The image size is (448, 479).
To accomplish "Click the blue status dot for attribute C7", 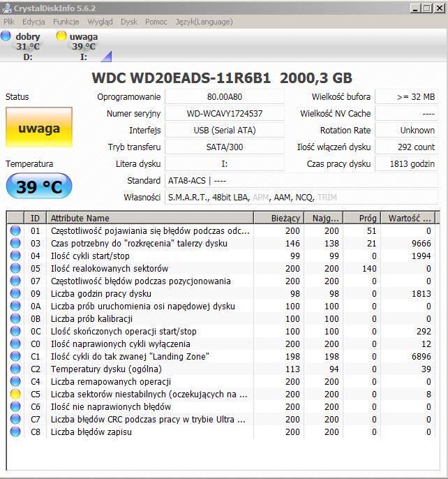I will click(15, 419).
